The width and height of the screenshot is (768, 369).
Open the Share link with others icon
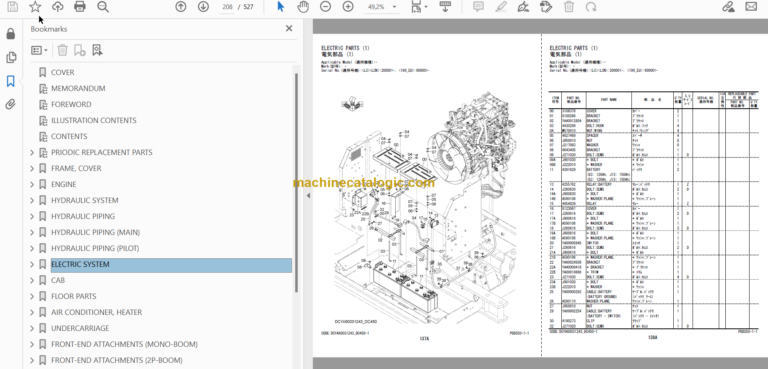[728, 7]
